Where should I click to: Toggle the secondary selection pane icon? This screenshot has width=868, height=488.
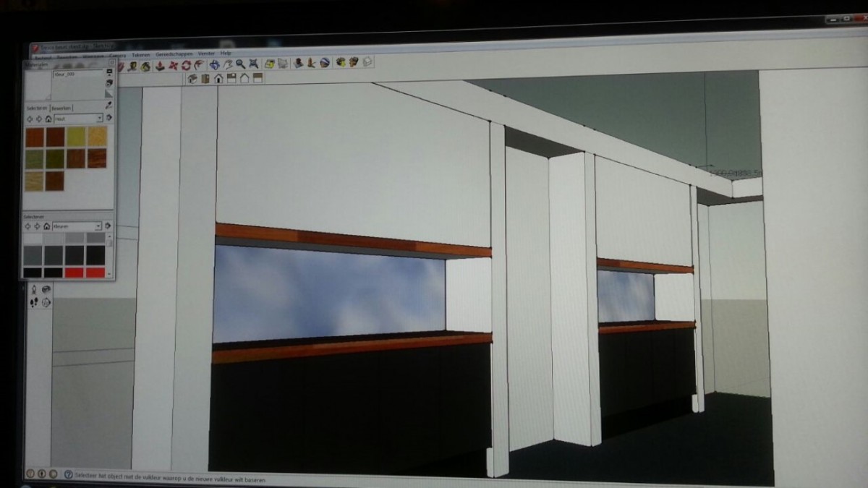(x=109, y=72)
